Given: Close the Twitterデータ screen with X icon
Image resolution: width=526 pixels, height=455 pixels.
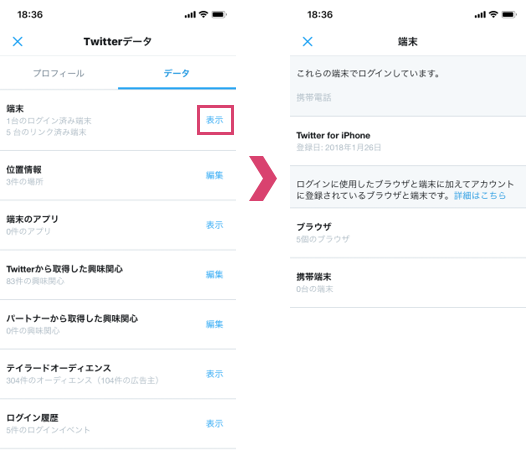Looking at the screenshot, I should pyautogui.click(x=17, y=42).
